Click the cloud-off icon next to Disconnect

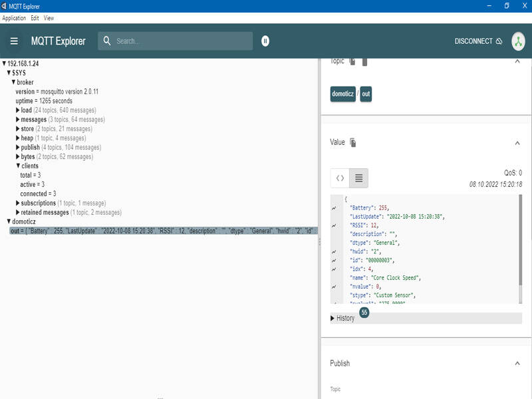[x=499, y=41]
